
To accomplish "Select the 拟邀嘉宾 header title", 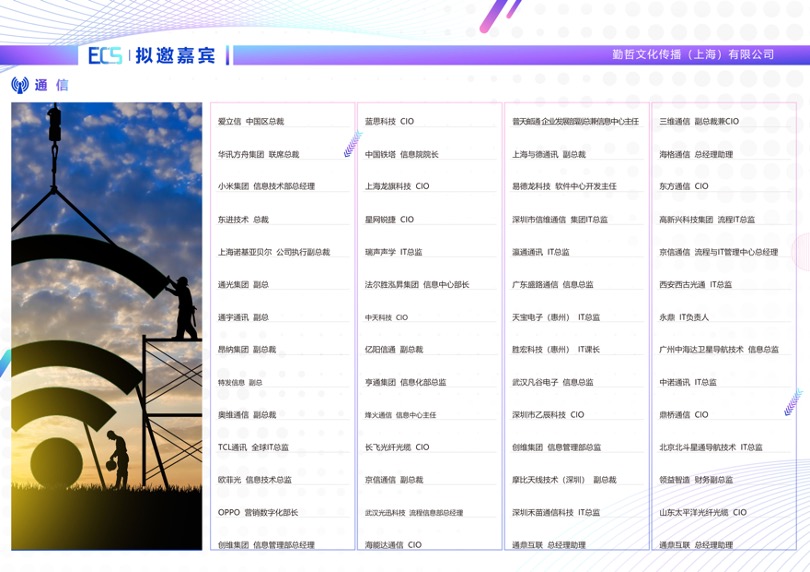I will coord(175,55).
